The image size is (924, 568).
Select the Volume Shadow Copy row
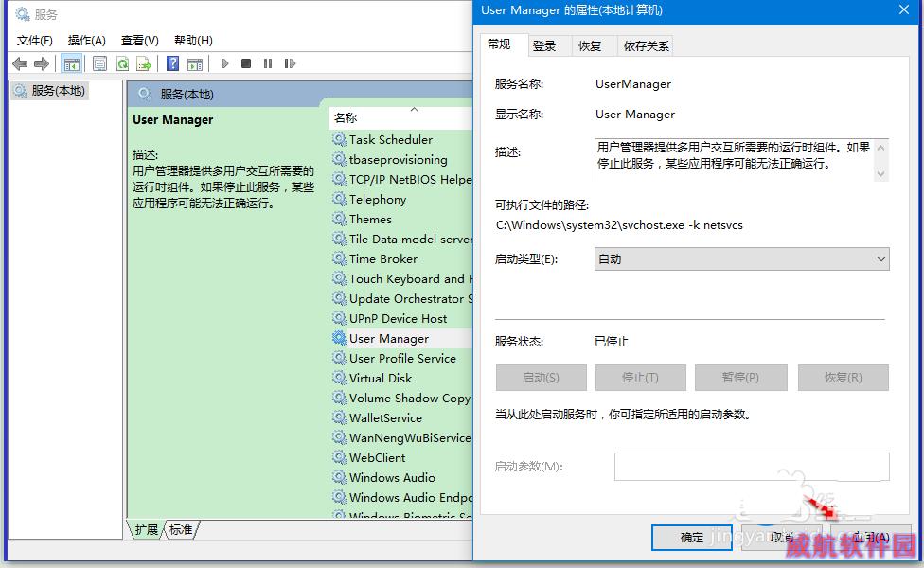pyautogui.click(x=402, y=399)
